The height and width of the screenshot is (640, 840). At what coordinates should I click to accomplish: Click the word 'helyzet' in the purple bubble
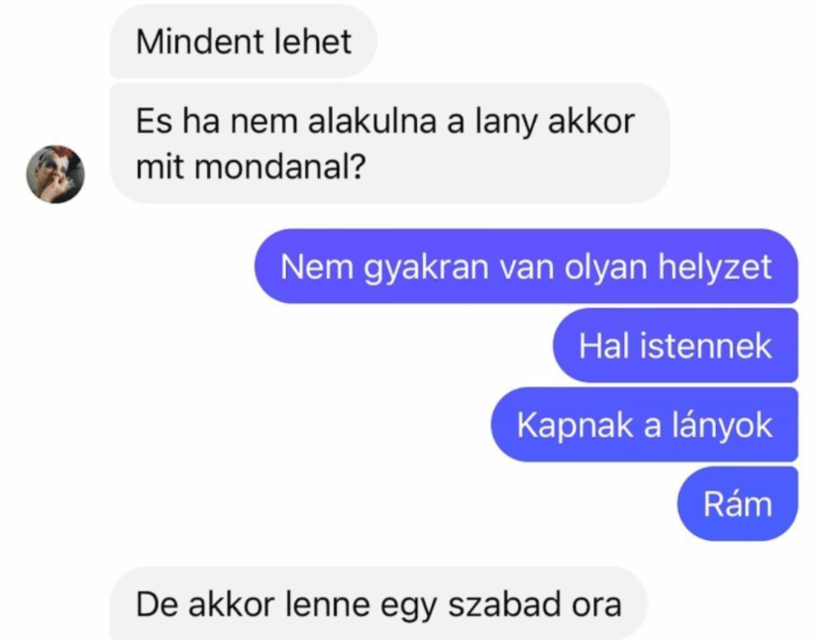pyautogui.click(x=714, y=267)
